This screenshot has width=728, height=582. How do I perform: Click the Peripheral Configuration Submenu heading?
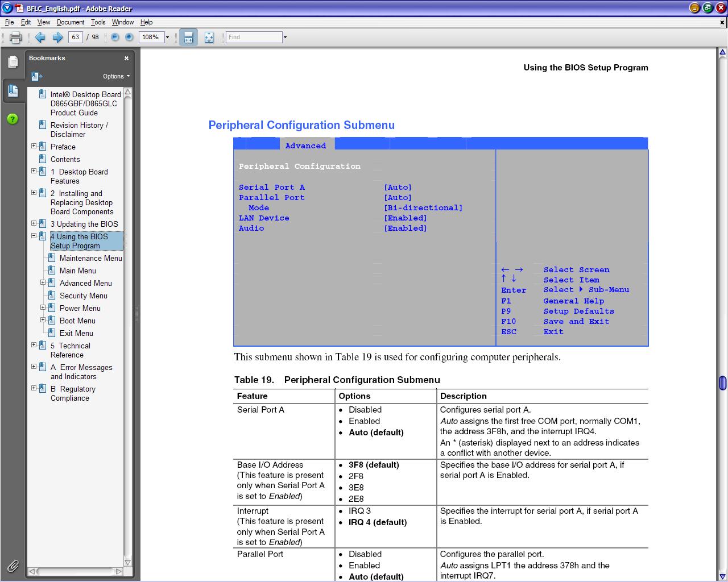coord(301,125)
